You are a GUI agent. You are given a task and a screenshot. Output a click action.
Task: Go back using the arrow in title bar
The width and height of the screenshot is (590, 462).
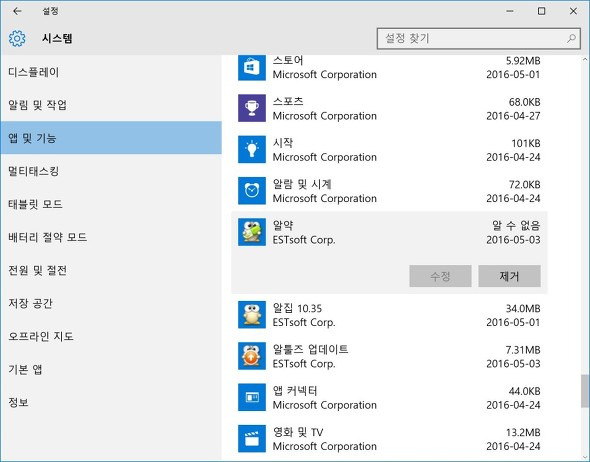[x=17, y=11]
